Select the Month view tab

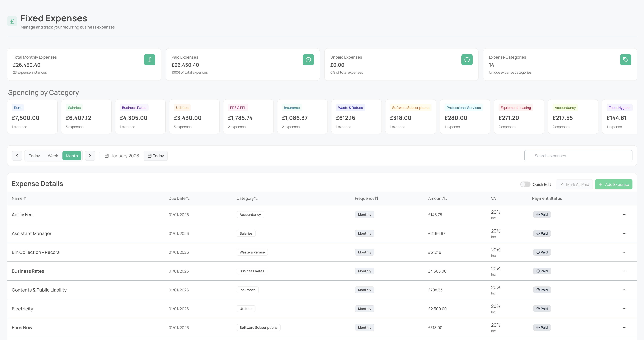point(72,156)
